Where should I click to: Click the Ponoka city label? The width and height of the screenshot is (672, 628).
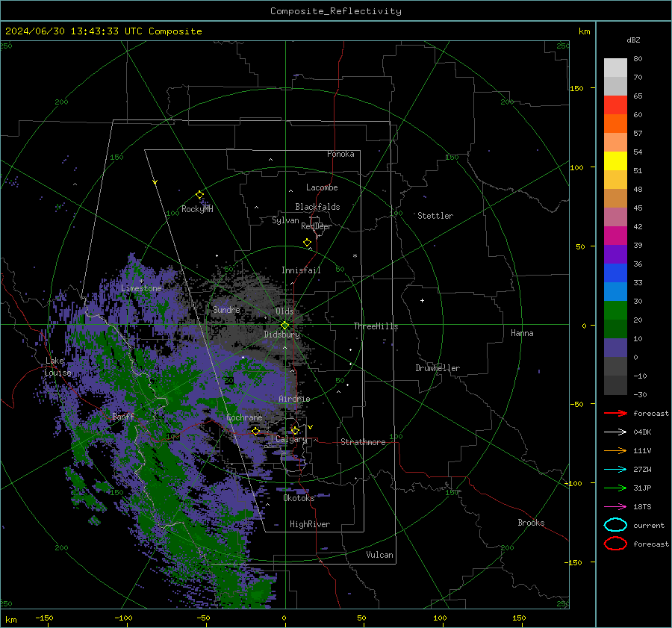[x=340, y=154]
